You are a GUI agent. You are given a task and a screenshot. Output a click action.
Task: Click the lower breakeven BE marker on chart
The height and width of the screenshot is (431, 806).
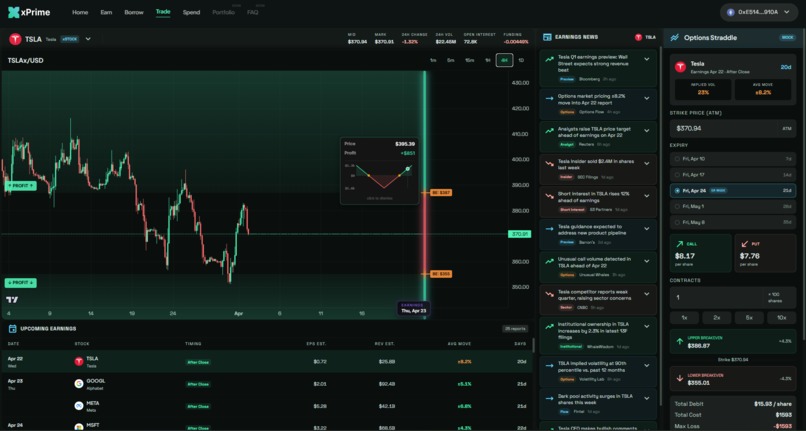(441, 274)
